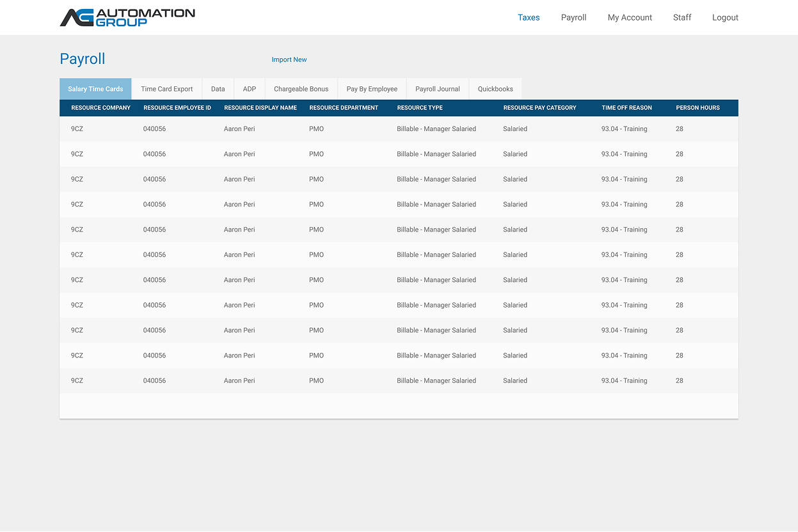Go to Payroll in top navigation
The image size is (798, 532).
pos(573,17)
